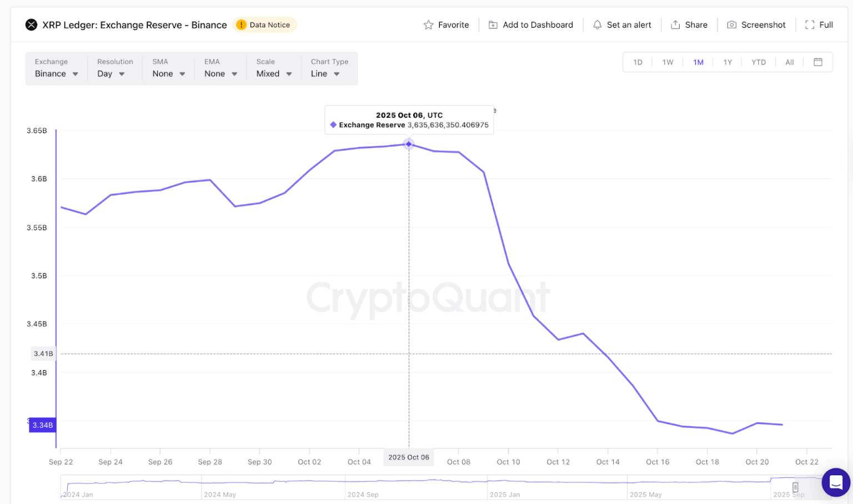Image resolution: width=853 pixels, height=504 pixels.
Task: Click the navigator range handle near 2025 Sep
Action: coord(795,487)
